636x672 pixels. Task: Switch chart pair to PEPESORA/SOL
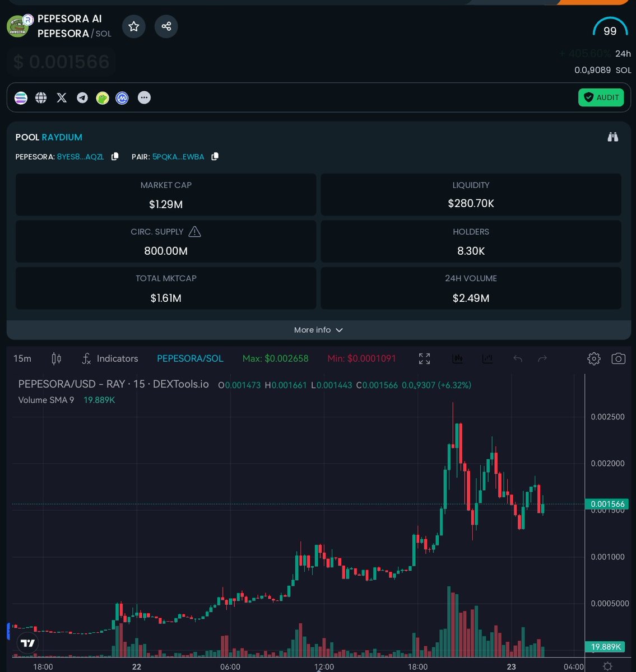[x=190, y=358]
